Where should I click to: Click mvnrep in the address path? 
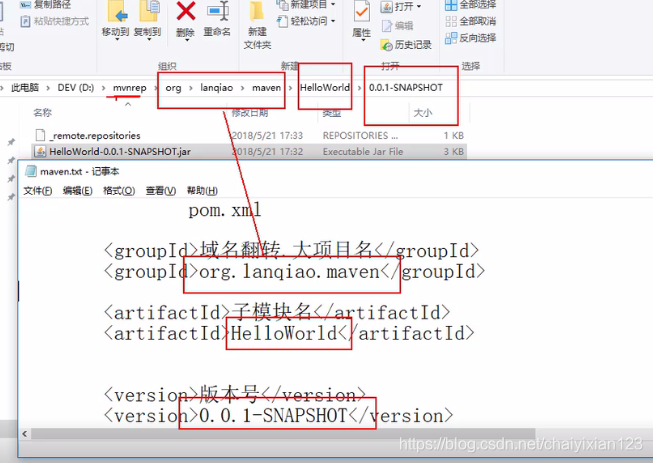(x=130, y=87)
